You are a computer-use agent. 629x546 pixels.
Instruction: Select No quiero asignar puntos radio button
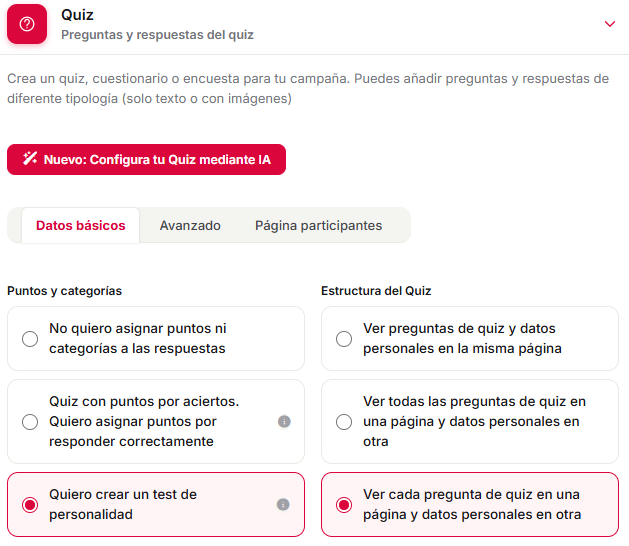[x=30, y=339]
